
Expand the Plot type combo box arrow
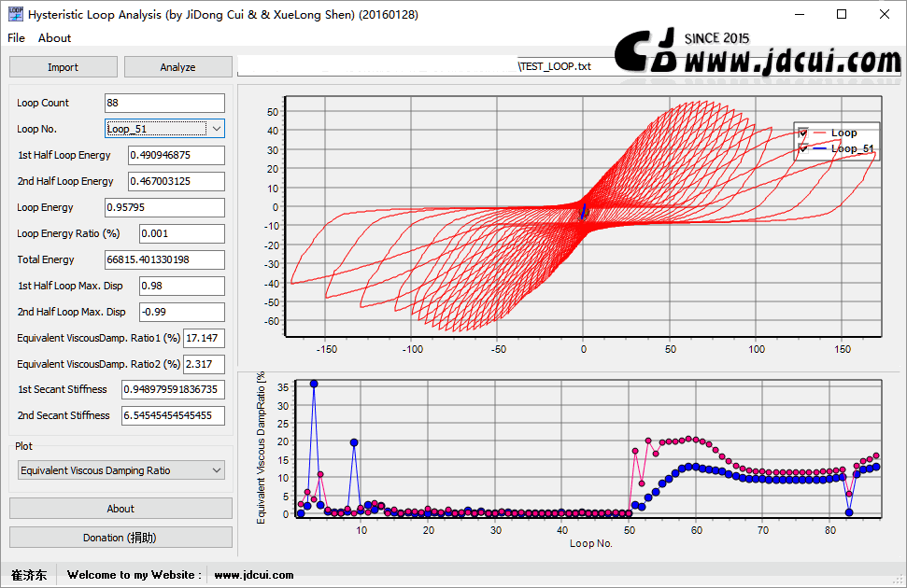coord(217,470)
